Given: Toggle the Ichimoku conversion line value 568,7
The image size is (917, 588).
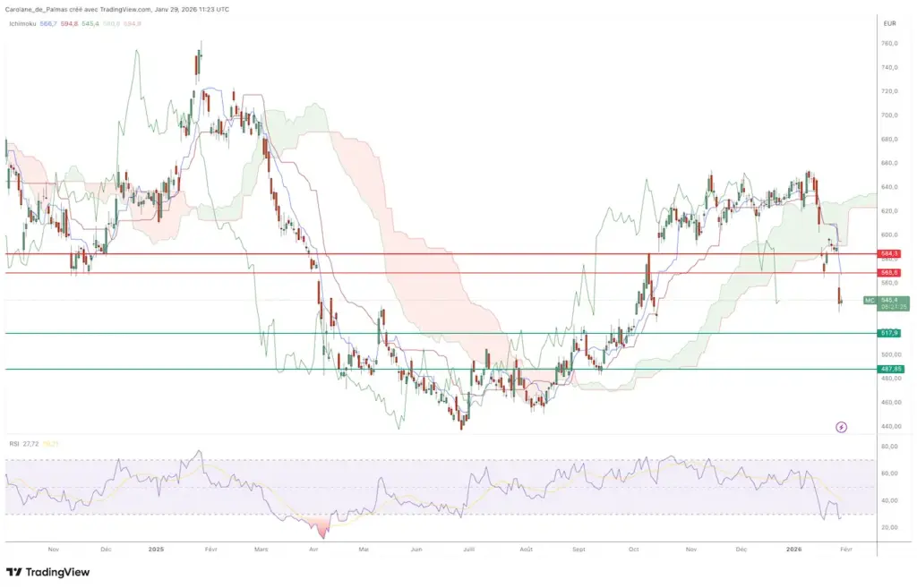Looking at the screenshot, I should coord(50,25).
